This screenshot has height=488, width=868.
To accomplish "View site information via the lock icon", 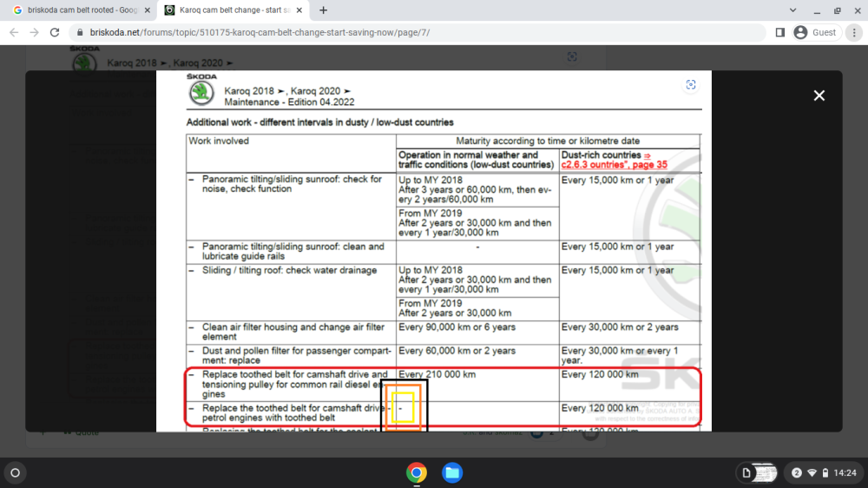I will tap(80, 33).
